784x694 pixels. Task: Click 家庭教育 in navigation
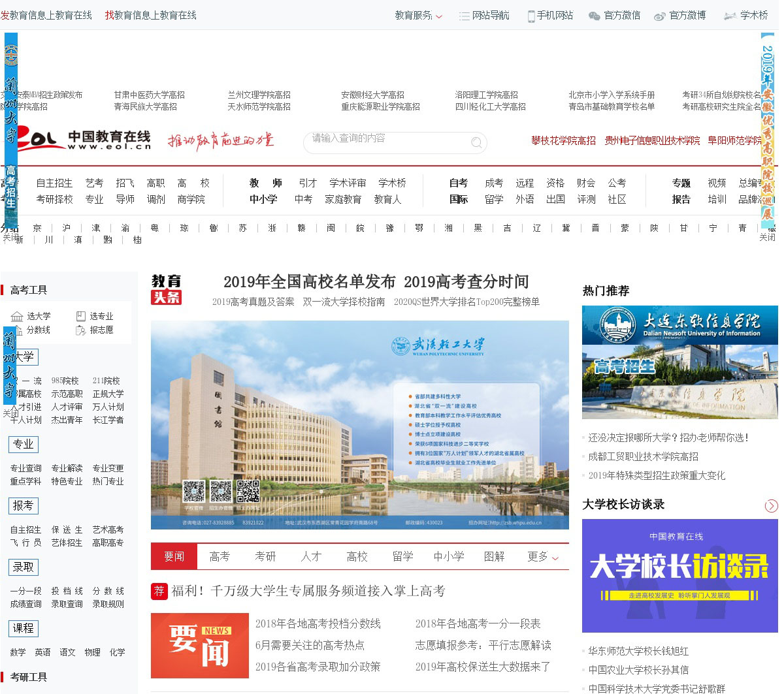343,200
